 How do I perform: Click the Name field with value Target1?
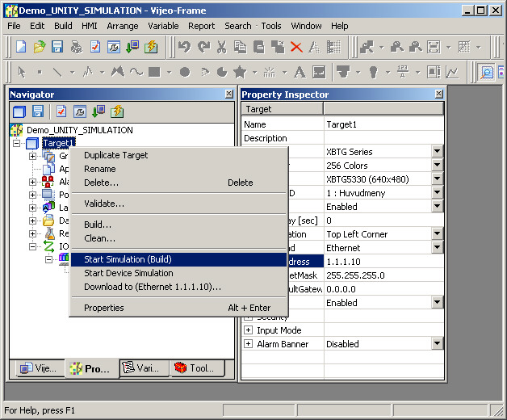pyautogui.click(x=383, y=124)
